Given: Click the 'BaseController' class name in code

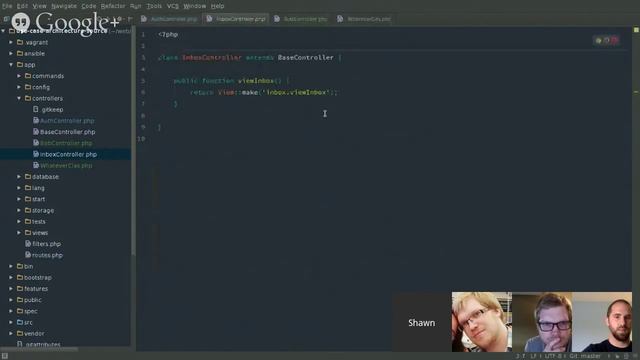Looking at the screenshot, I should click(305, 58).
